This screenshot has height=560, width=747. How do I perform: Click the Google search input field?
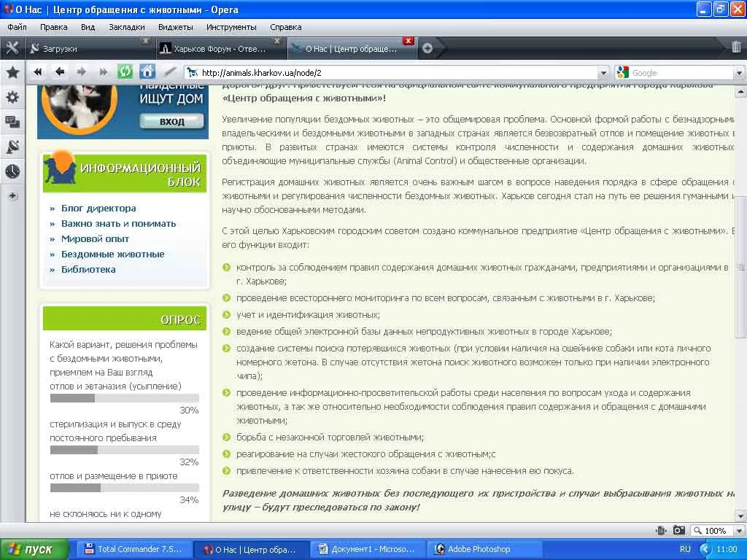coord(682,73)
